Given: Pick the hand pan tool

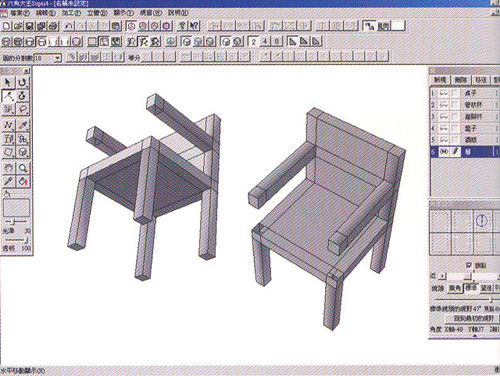Looking at the screenshot, I should pyautogui.click(x=9, y=168).
